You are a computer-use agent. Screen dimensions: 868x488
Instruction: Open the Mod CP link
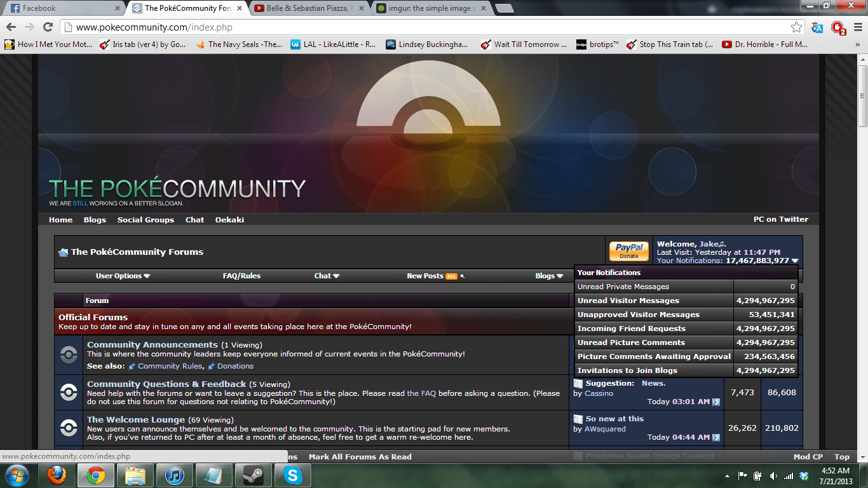coord(808,457)
